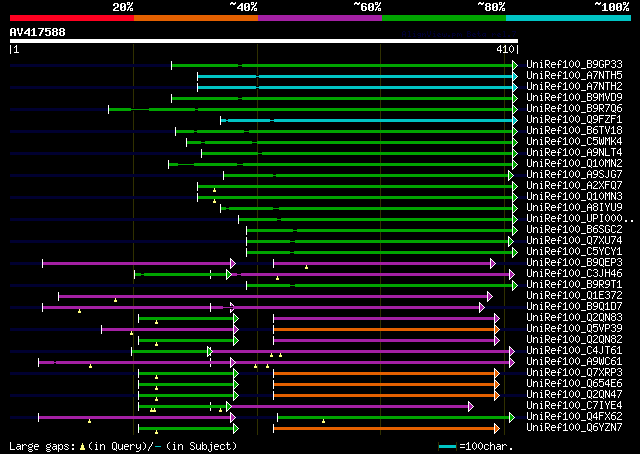Click the yellow gap marker under C3JH46 bar
This screenshot has height=454, width=640.
click(x=278, y=278)
